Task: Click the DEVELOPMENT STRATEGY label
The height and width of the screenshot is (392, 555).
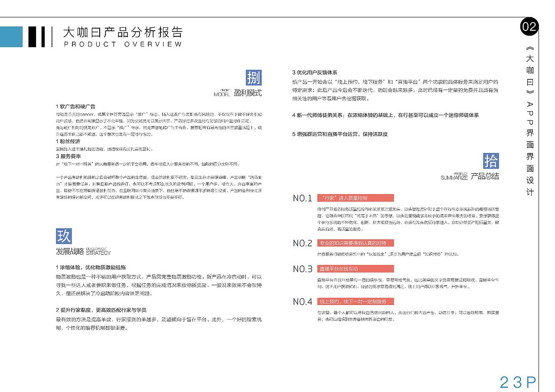Action: tap(98, 251)
